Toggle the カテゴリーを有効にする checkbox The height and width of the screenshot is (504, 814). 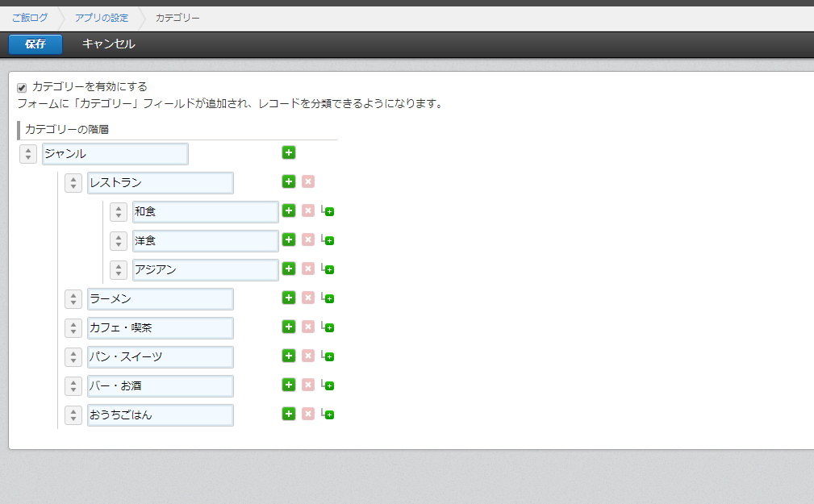tap(22, 87)
